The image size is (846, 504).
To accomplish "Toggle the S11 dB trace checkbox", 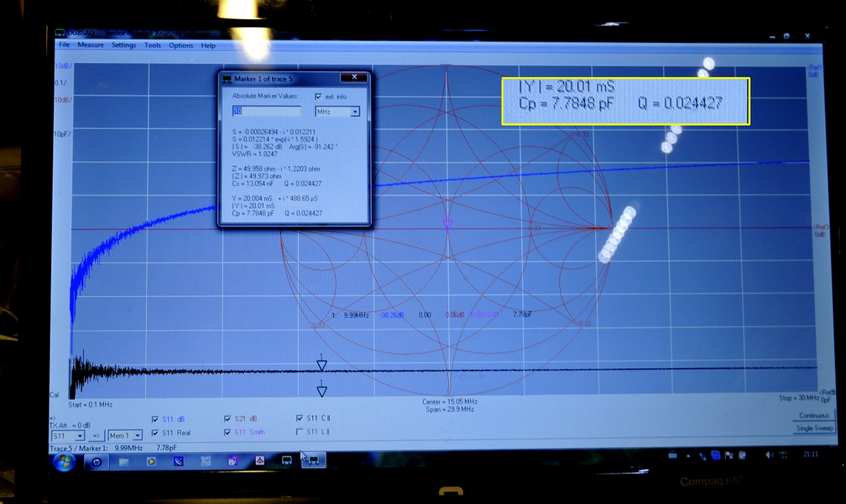I will pos(154,419).
